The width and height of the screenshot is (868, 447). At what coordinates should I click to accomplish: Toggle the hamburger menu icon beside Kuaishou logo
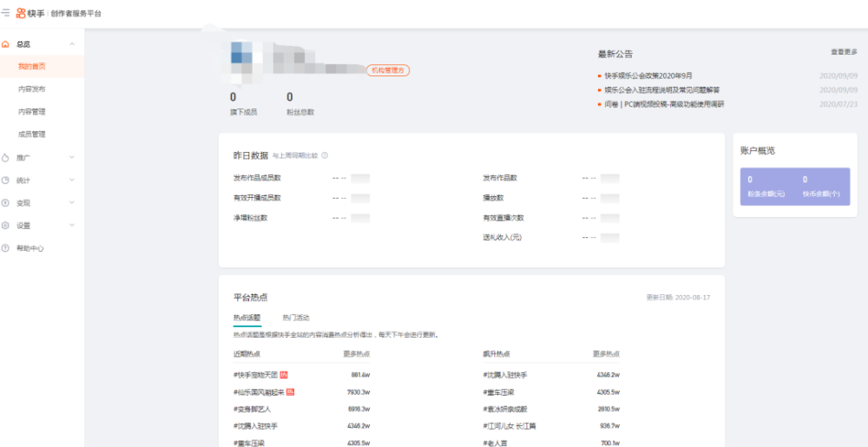5,13
